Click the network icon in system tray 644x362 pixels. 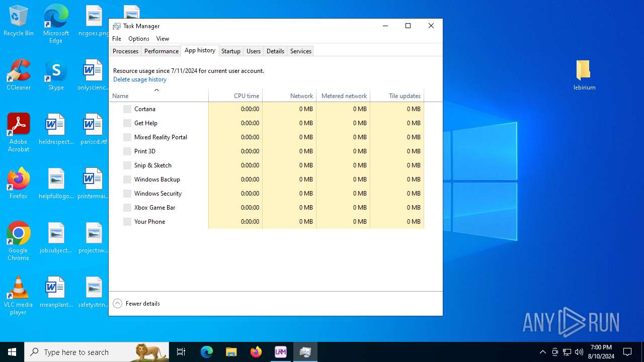pos(567,352)
